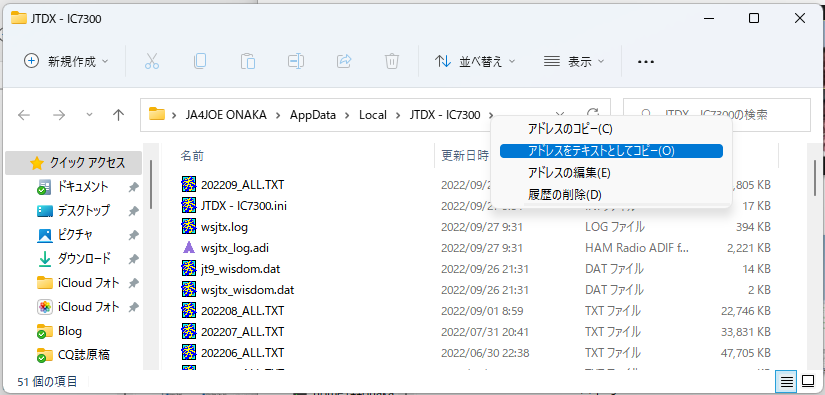Open Pictures (ピクチャ) in Quick Access
This screenshot has height=395, width=825.
pos(76,235)
